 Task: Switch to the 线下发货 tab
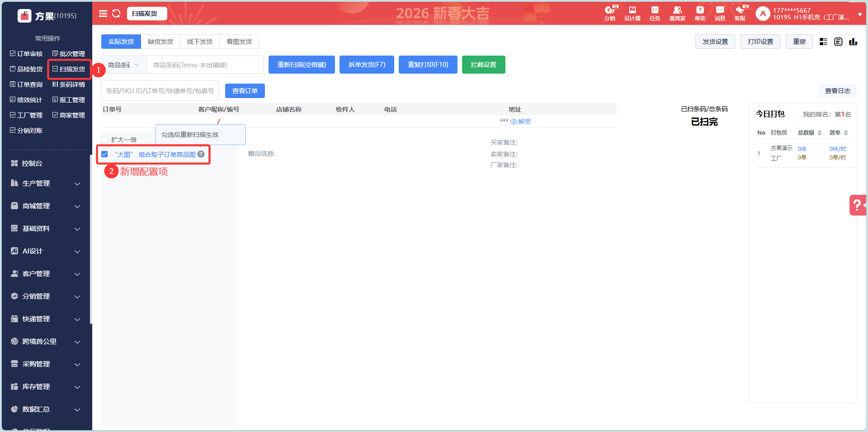pos(200,42)
